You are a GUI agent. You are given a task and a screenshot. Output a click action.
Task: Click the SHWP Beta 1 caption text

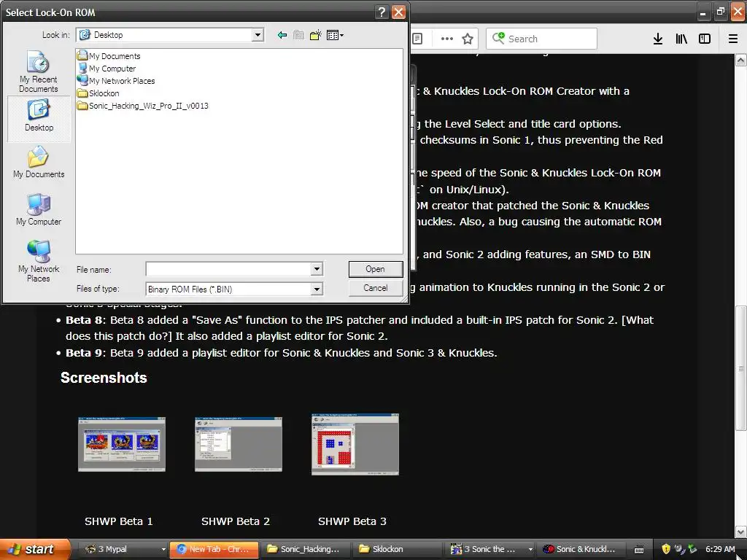(x=119, y=521)
